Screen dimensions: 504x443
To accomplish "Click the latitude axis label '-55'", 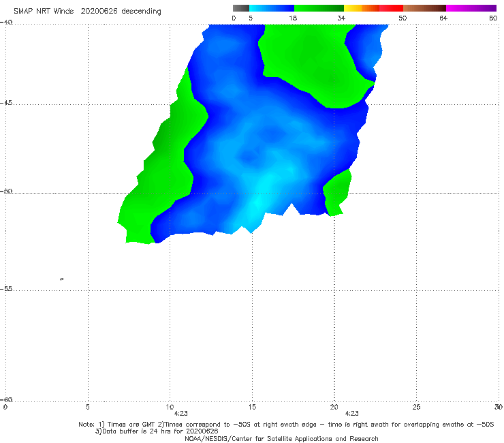I will 6,288.
